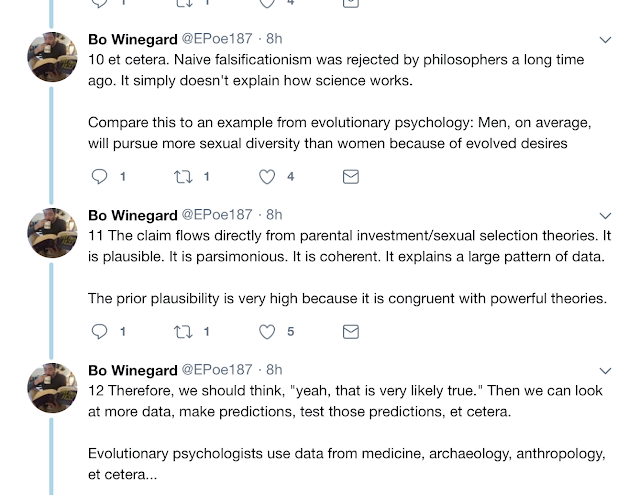Click Bo Winegard name on tweet 12
Screen dimensions: 640x495
(131, 370)
